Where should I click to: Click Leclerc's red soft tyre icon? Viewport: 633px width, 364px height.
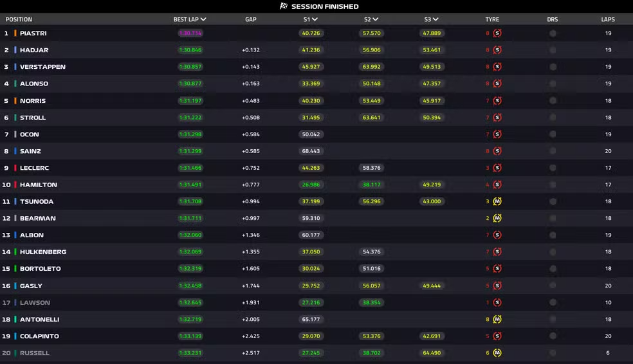[x=497, y=168]
